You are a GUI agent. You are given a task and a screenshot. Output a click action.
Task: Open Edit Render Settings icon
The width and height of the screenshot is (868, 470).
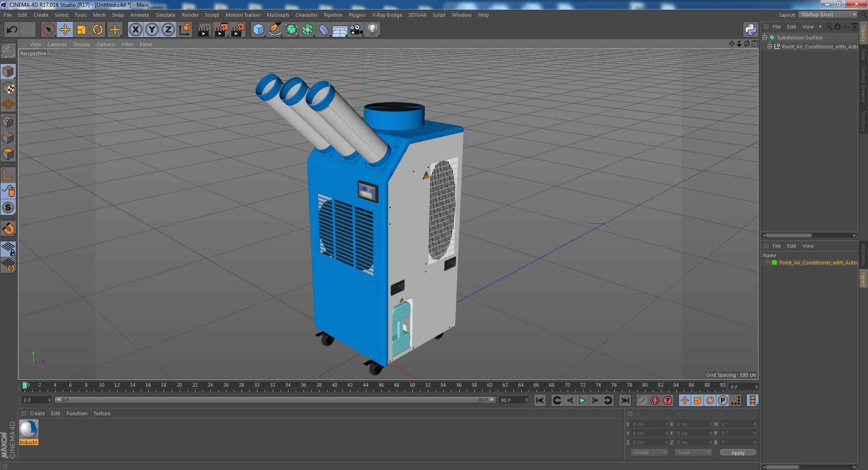[238, 30]
